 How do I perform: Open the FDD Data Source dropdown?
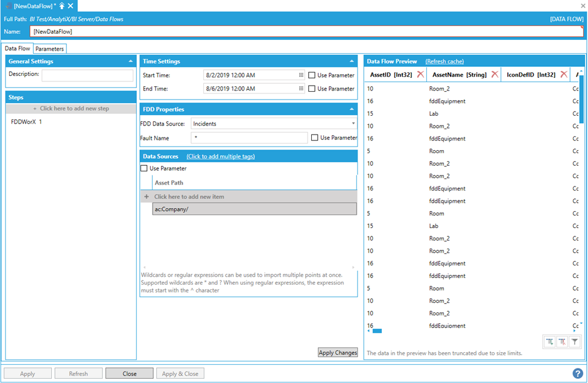click(x=353, y=124)
